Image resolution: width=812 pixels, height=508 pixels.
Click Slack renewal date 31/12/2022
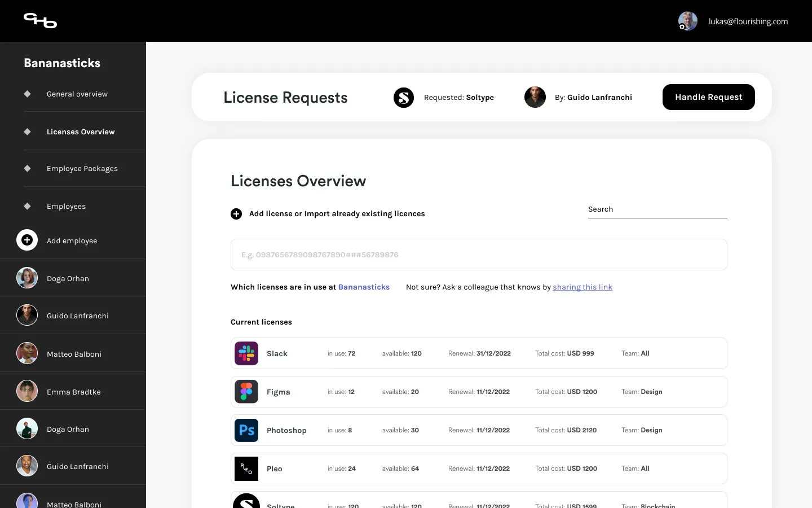[x=479, y=353]
